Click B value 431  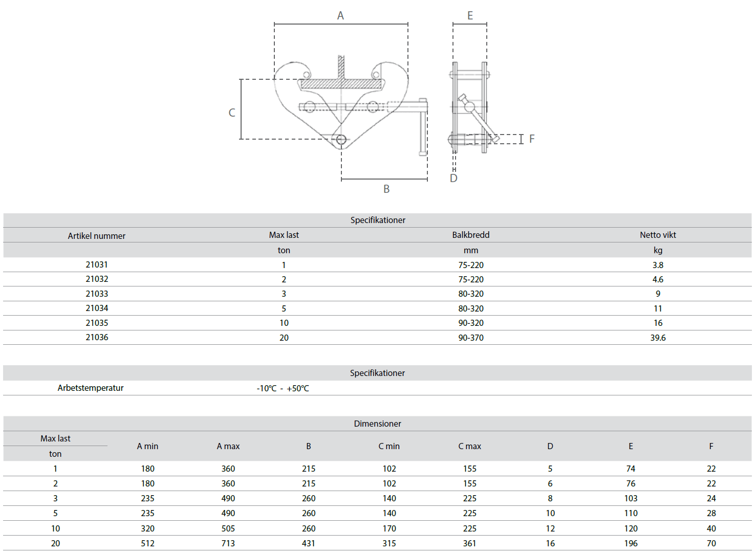(309, 543)
